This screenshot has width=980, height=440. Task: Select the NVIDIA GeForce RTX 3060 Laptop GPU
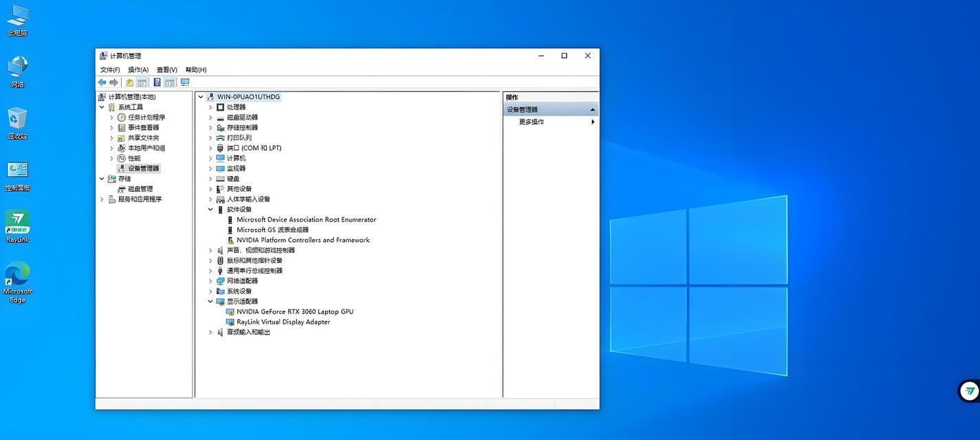(295, 310)
